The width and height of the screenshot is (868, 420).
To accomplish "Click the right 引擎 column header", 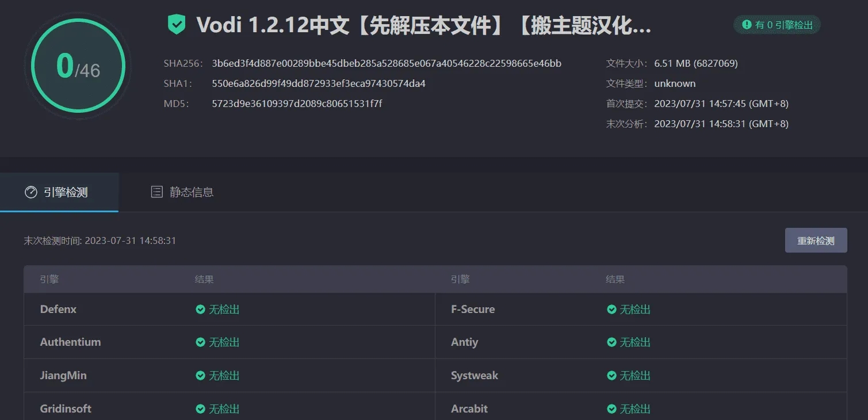I will 460,279.
